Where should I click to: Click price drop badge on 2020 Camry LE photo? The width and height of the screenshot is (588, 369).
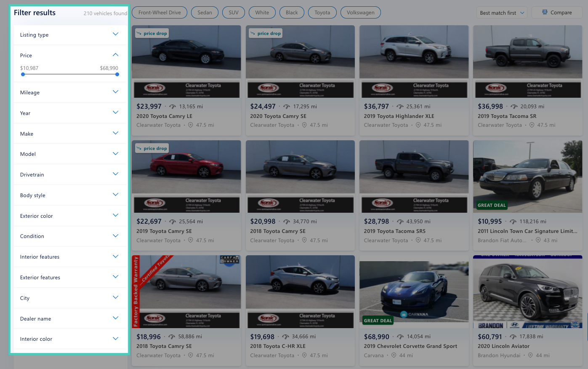[x=152, y=33]
